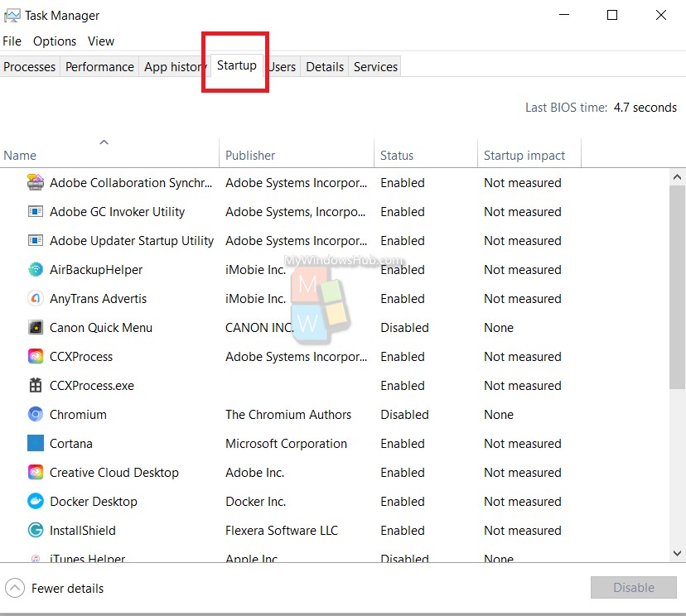Click publisher Microsoft Corporation

pos(286,443)
